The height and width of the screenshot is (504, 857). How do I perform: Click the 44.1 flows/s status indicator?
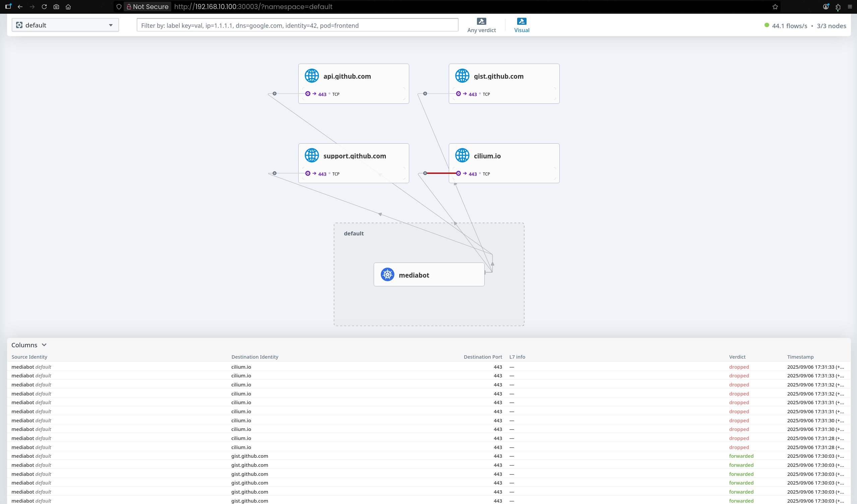[786, 26]
